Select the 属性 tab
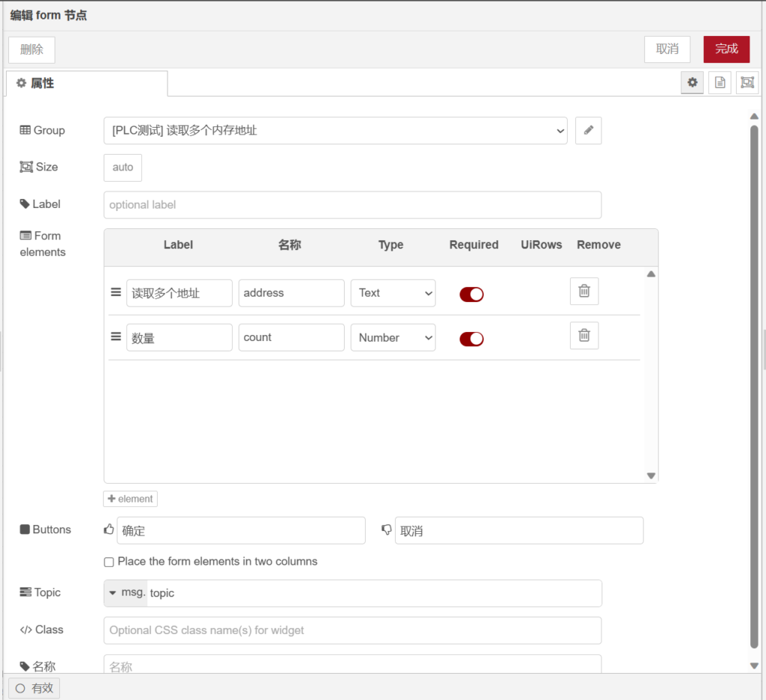The image size is (766, 700). pos(86,83)
